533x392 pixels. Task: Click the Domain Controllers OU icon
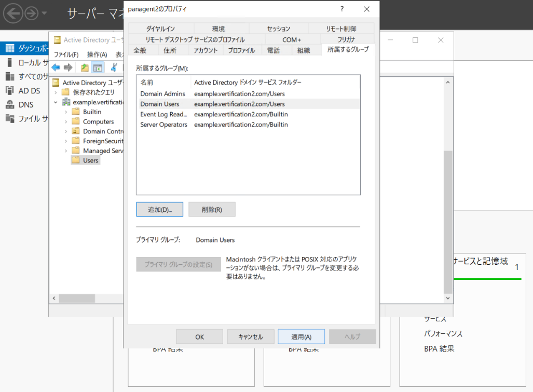pyautogui.click(x=76, y=131)
